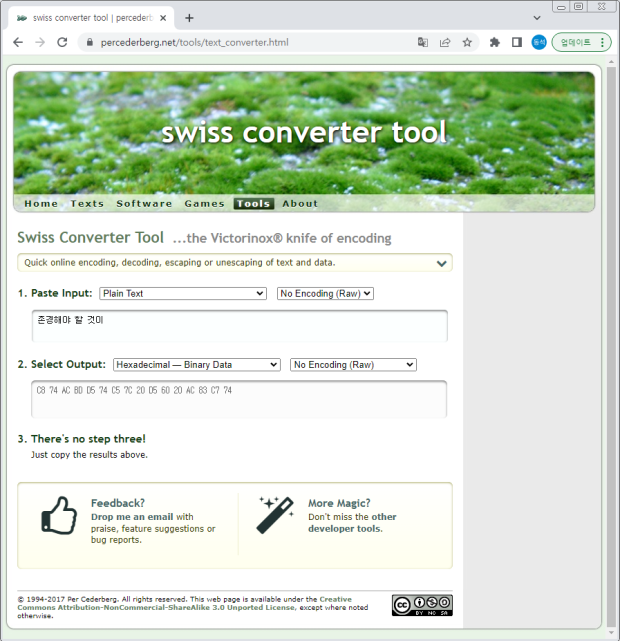Reload the page with refresh icon
620x641 pixels.
(x=62, y=42)
